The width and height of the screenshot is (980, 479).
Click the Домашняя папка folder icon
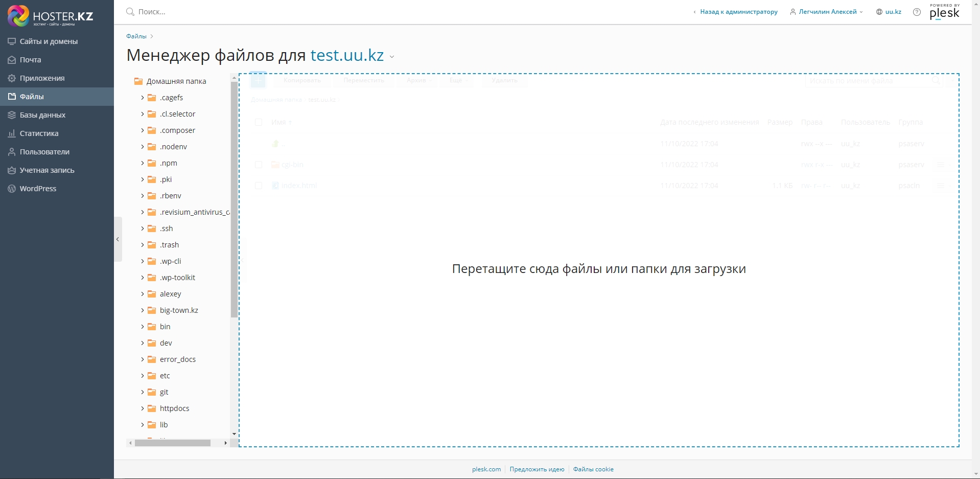click(138, 81)
